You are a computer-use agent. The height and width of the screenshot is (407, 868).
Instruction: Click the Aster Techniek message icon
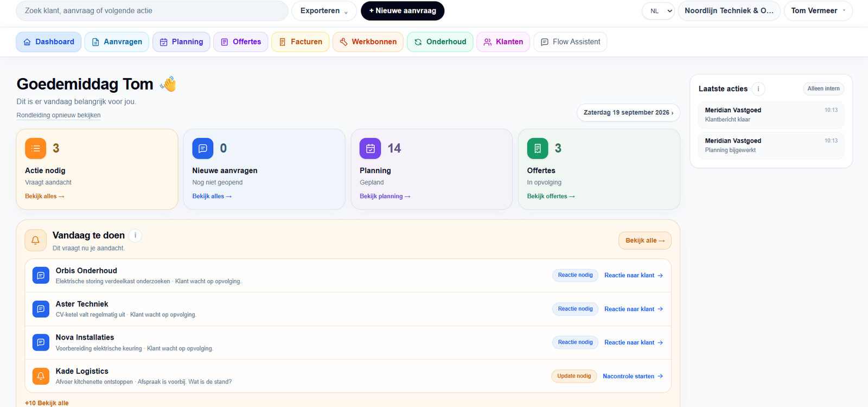pos(41,309)
